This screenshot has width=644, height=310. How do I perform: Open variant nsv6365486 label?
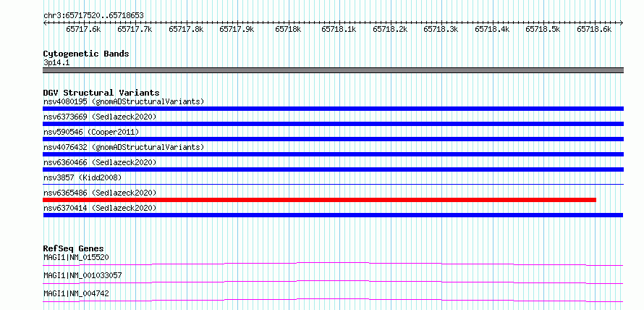[x=100, y=193]
